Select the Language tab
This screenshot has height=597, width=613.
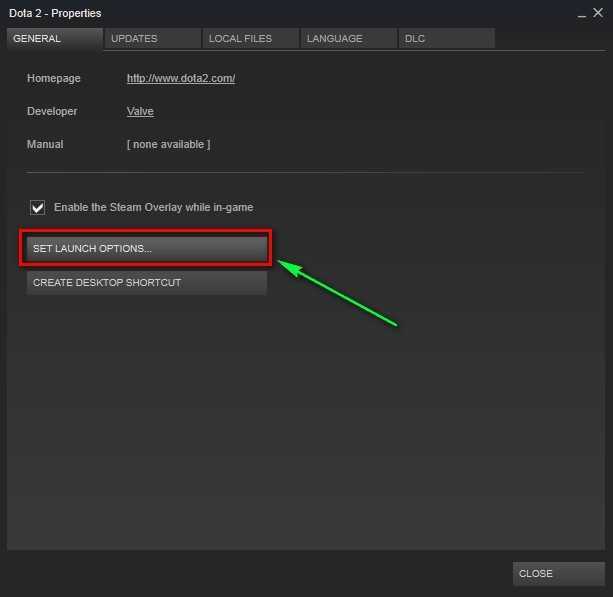349,38
